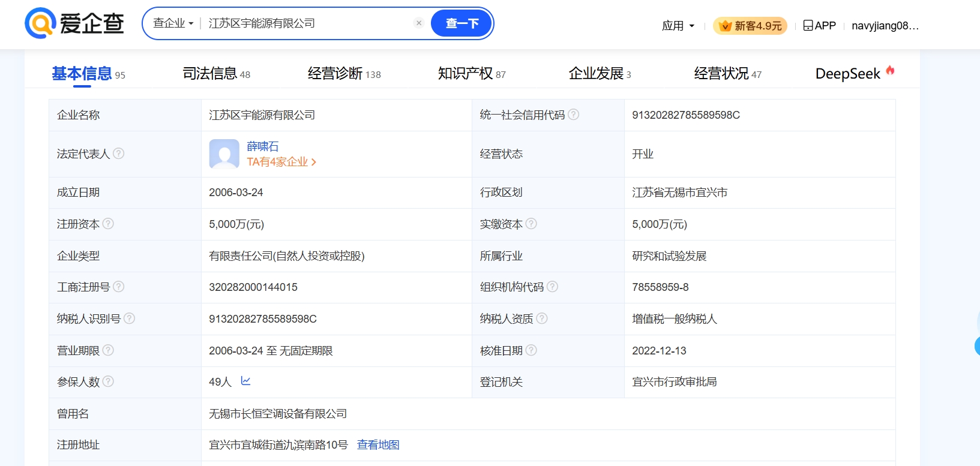Viewport: 980px width, 466px height.
Task: Click help icon beside 组织机构代码
Action: [x=553, y=287]
